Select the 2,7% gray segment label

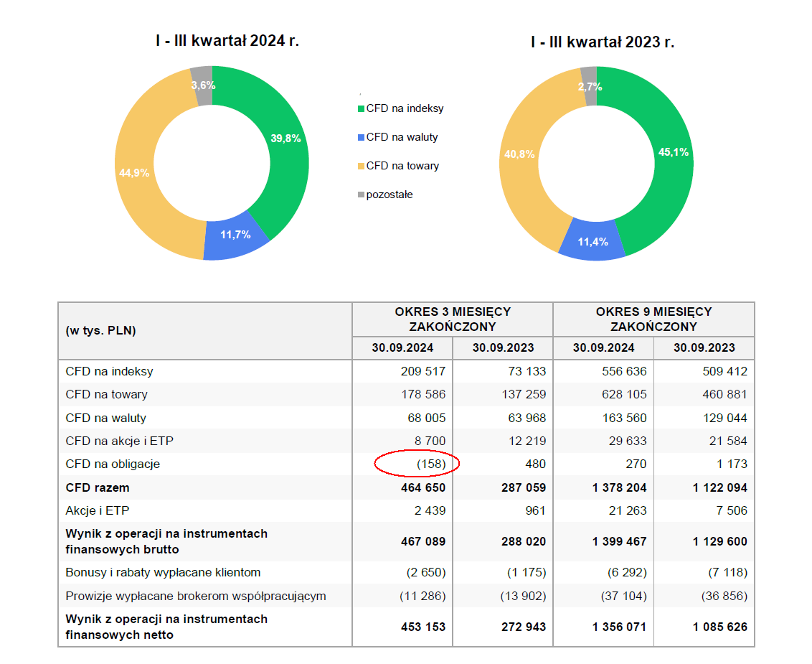click(x=590, y=87)
